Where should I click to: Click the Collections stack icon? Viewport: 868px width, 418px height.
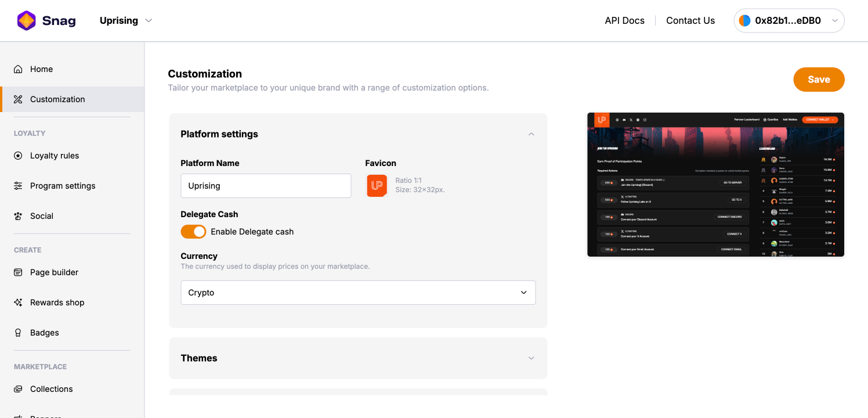[18, 389]
